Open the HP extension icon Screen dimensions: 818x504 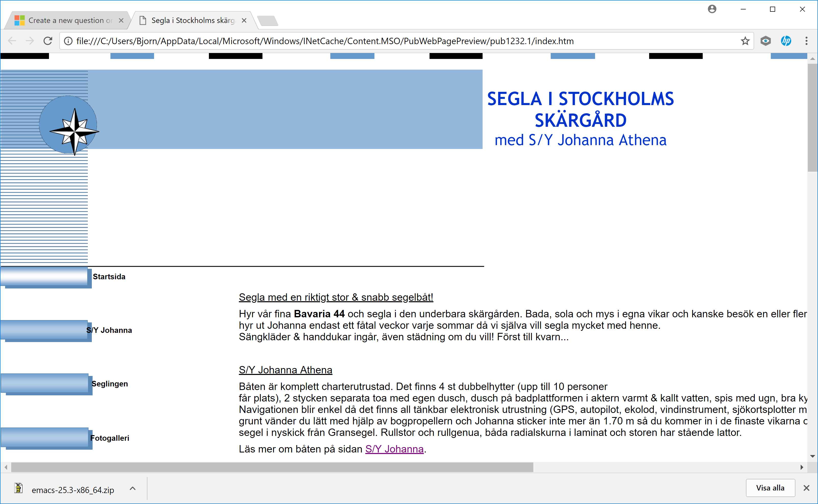(786, 41)
